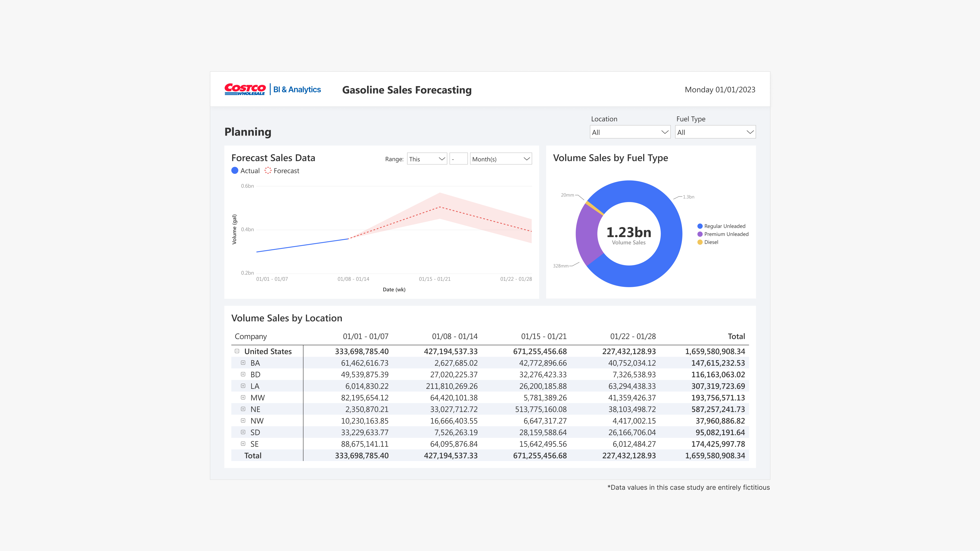
Task: Click the NW value 16,666,403.55
Action: click(453, 420)
